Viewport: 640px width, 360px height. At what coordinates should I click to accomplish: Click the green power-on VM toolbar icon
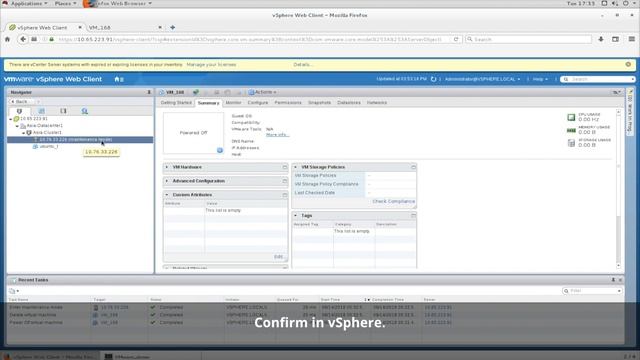click(196, 92)
